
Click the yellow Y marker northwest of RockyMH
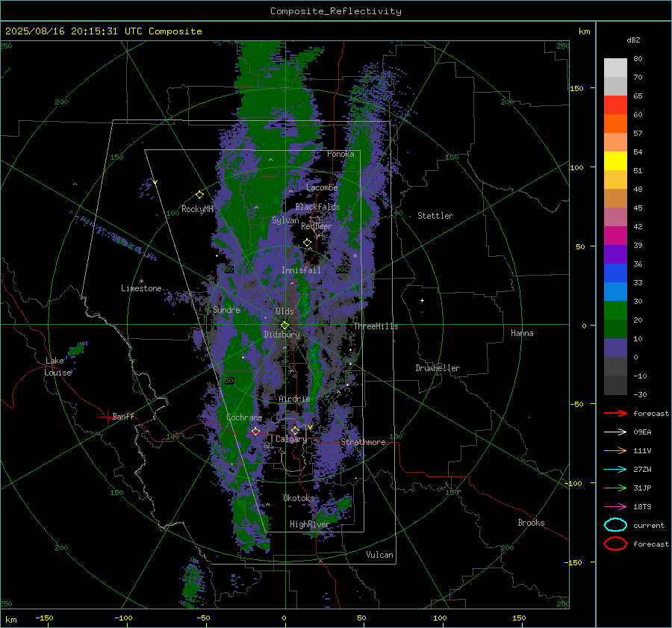[x=155, y=182]
